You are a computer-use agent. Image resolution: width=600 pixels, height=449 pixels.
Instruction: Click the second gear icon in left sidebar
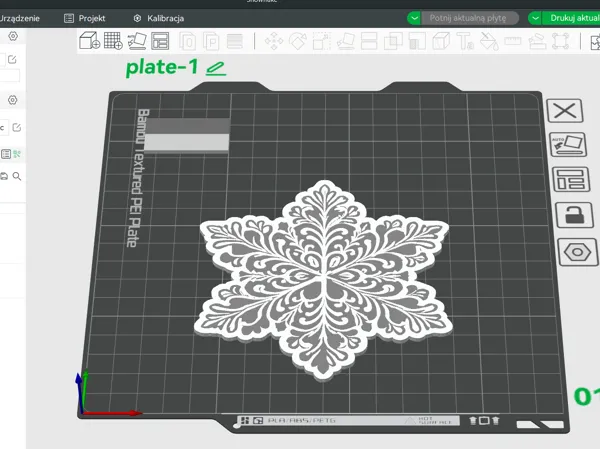click(13, 100)
